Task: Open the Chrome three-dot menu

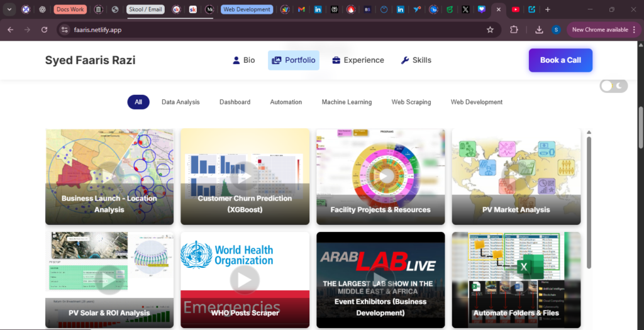Action: tap(635, 30)
